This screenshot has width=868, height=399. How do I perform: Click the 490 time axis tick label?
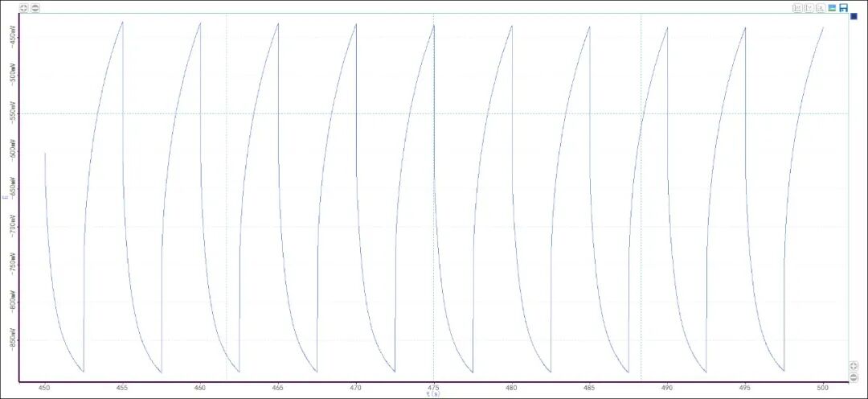click(x=667, y=388)
